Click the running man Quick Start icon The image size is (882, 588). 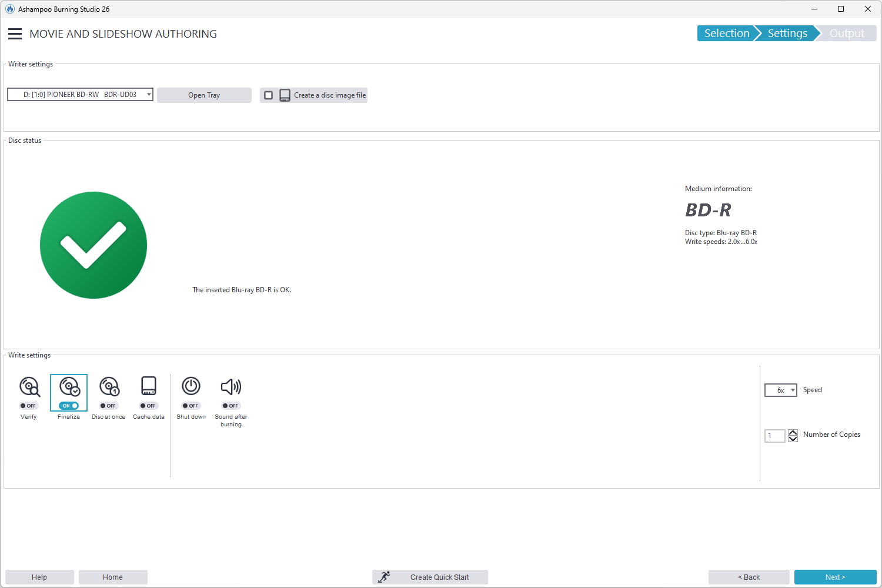[385, 577]
